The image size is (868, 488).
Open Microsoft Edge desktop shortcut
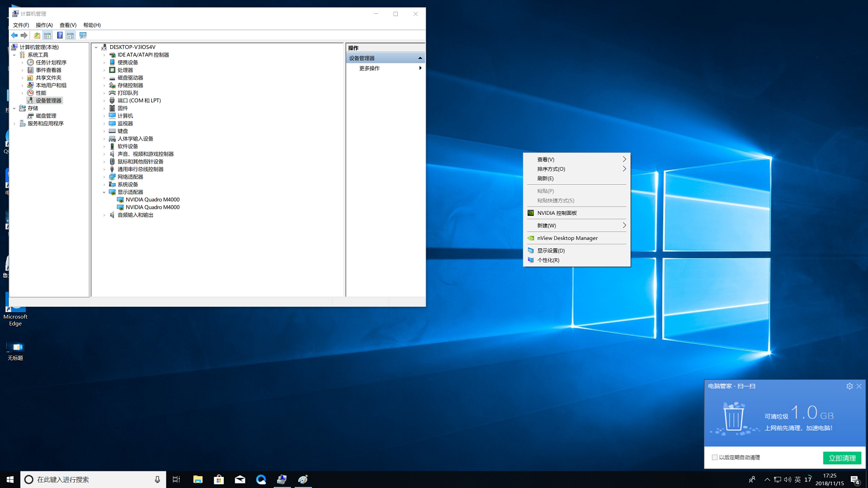pyautogui.click(x=15, y=309)
